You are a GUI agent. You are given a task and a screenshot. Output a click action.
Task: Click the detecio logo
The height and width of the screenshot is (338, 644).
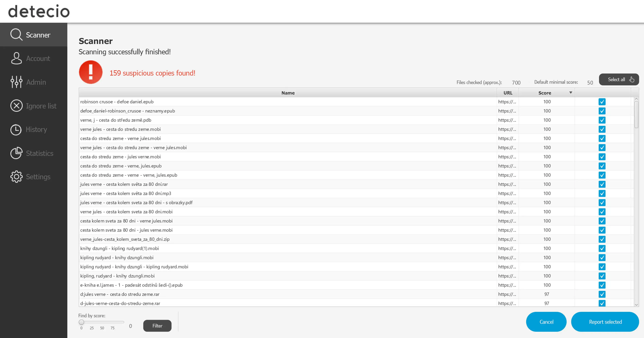pyautogui.click(x=39, y=11)
